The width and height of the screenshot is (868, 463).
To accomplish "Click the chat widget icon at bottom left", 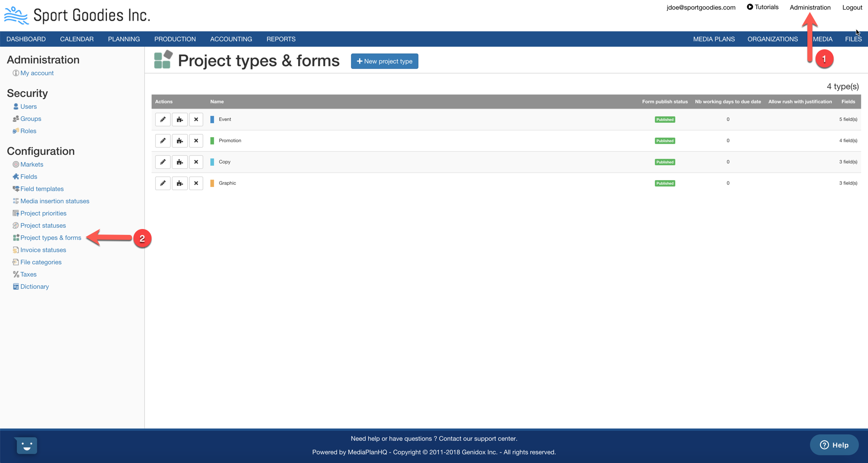I will (x=26, y=445).
